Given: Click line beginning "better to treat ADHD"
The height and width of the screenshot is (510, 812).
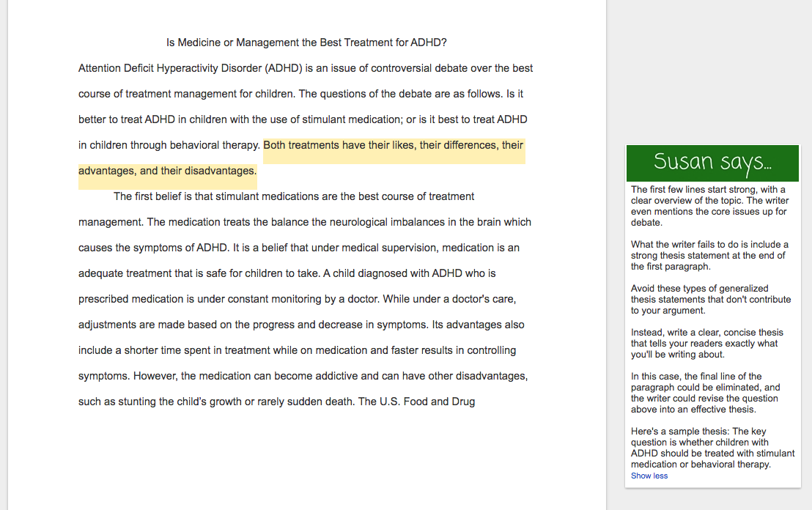Looking at the screenshot, I should pyautogui.click(x=303, y=119).
